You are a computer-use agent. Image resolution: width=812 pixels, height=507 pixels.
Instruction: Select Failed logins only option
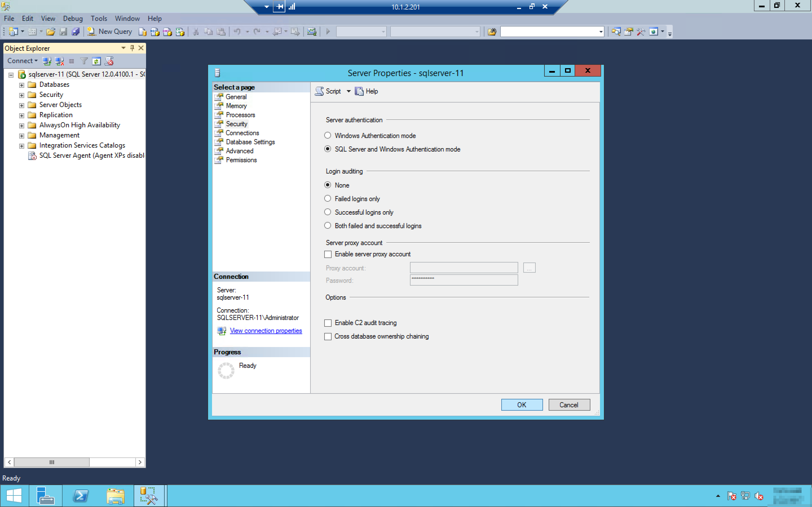click(328, 199)
